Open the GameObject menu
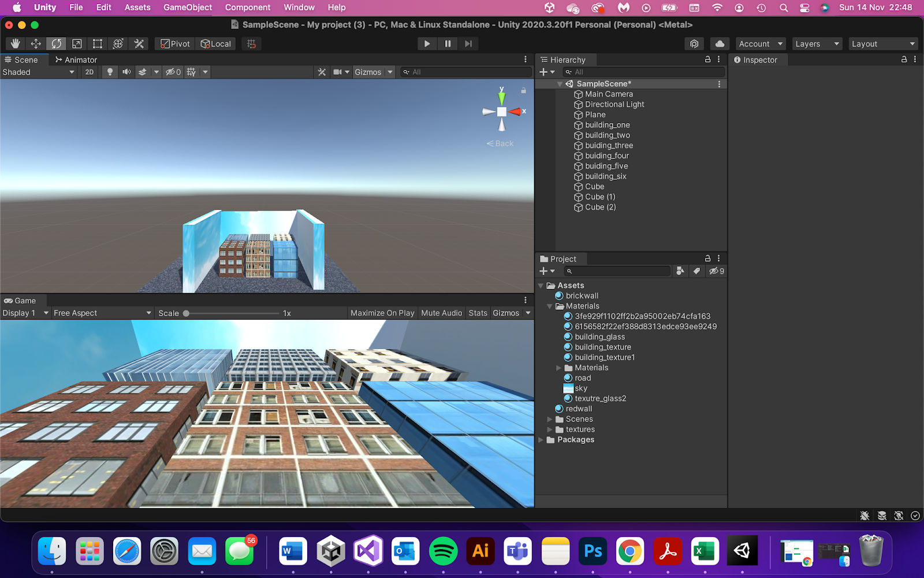Screen dimensions: 924x578 pos(188,8)
